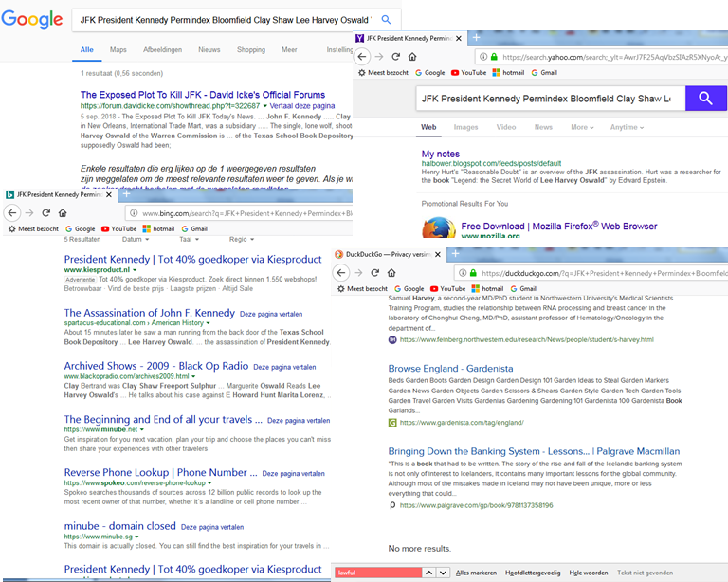Find the next match in the find bar
Image resolution: width=728 pixels, height=582 pixels.
(x=443, y=573)
